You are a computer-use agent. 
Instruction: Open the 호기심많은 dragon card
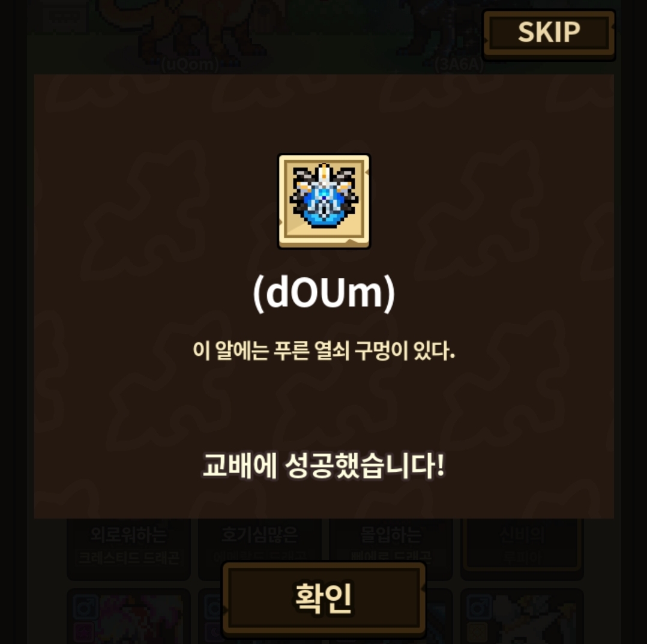[x=260, y=540]
